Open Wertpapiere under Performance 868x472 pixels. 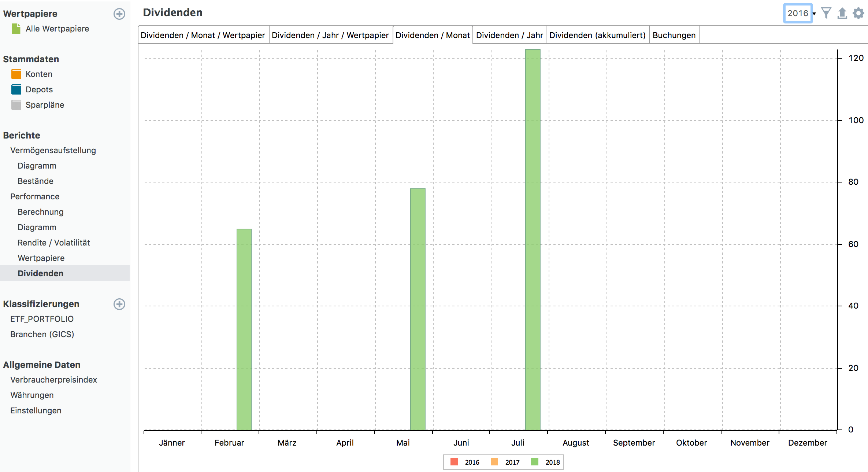click(41, 258)
